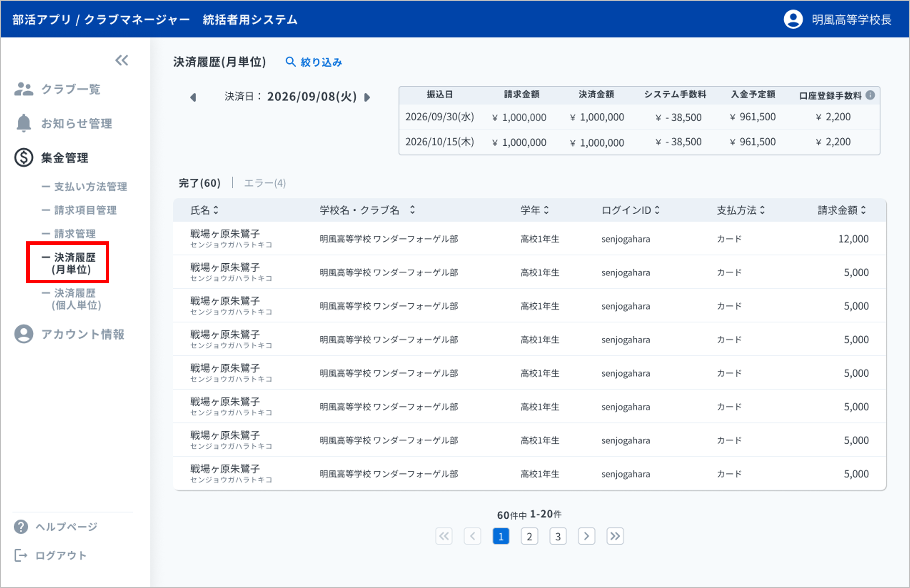Go to page 3 of results
The image size is (910, 588).
558,536
